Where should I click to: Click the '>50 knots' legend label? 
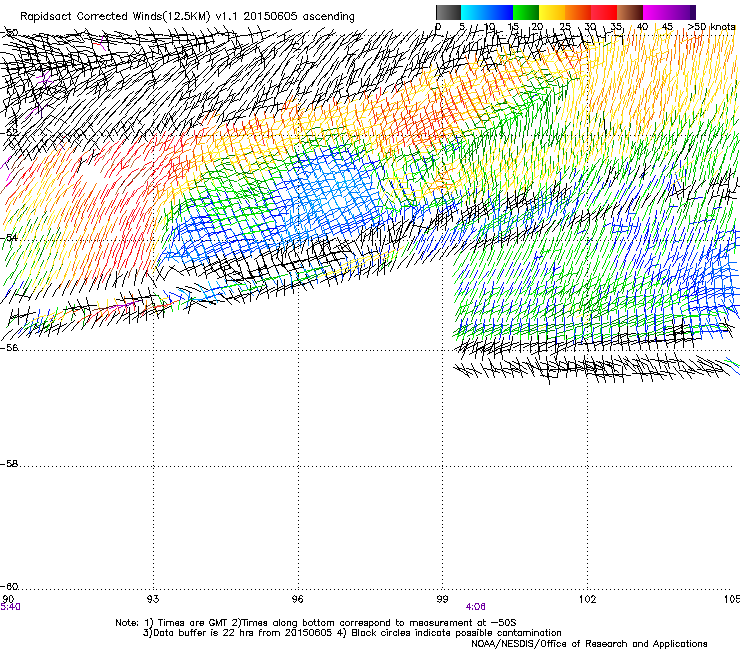[x=711, y=27]
